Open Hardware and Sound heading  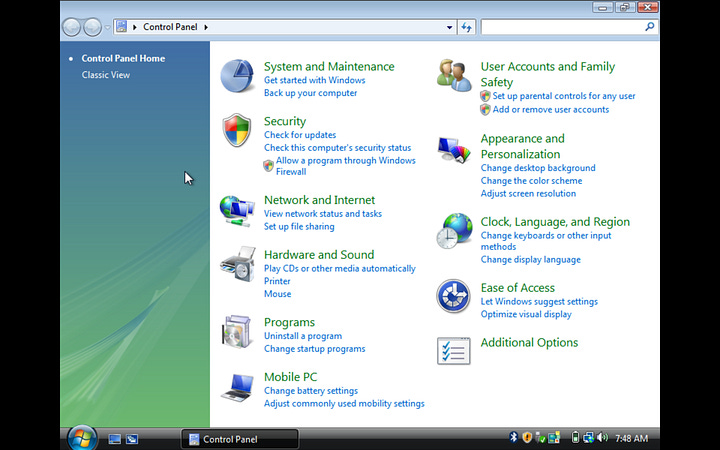coord(319,255)
